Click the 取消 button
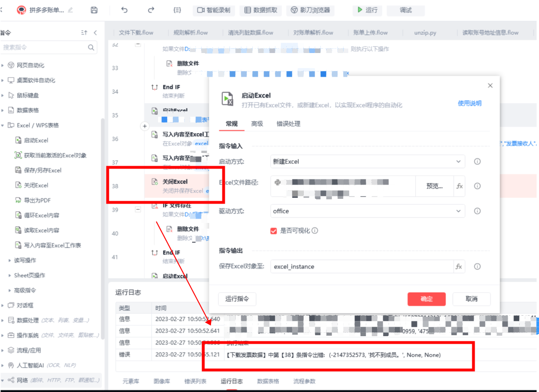This screenshot has width=539, height=392. 472,299
